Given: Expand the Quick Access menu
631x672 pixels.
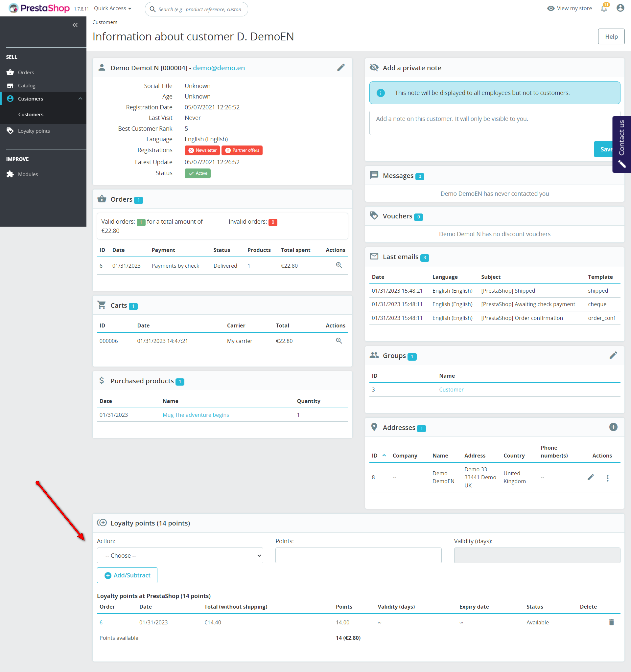Looking at the screenshot, I should point(113,9).
